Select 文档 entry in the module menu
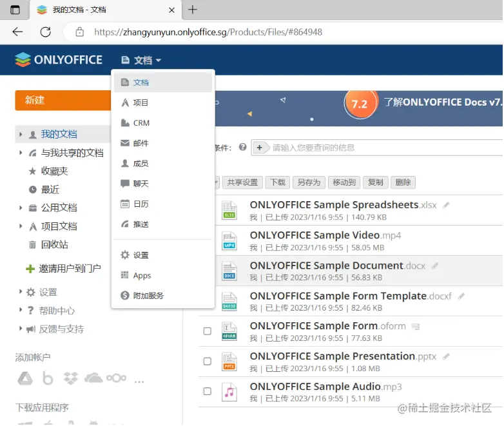This screenshot has width=504, height=426. click(x=162, y=82)
